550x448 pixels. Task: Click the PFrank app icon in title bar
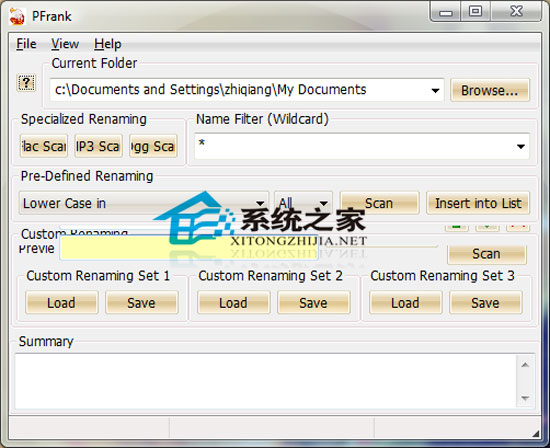[x=16, y=16]
